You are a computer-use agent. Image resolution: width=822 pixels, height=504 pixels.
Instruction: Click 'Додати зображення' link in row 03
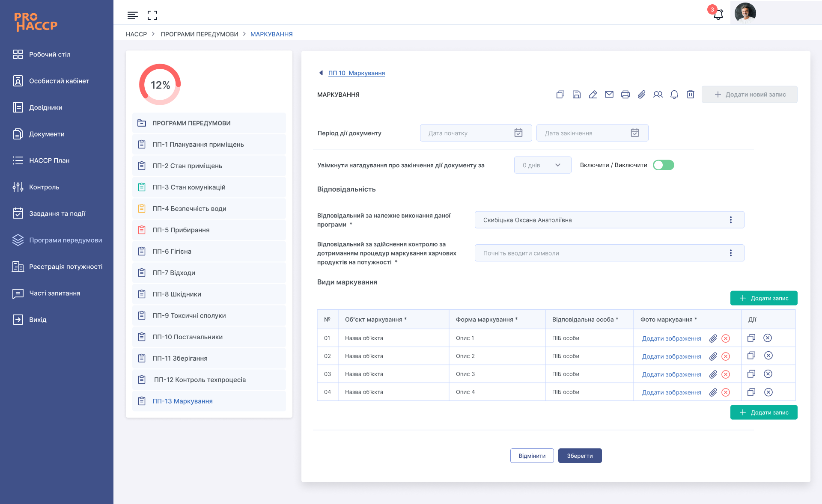point(671,374)
